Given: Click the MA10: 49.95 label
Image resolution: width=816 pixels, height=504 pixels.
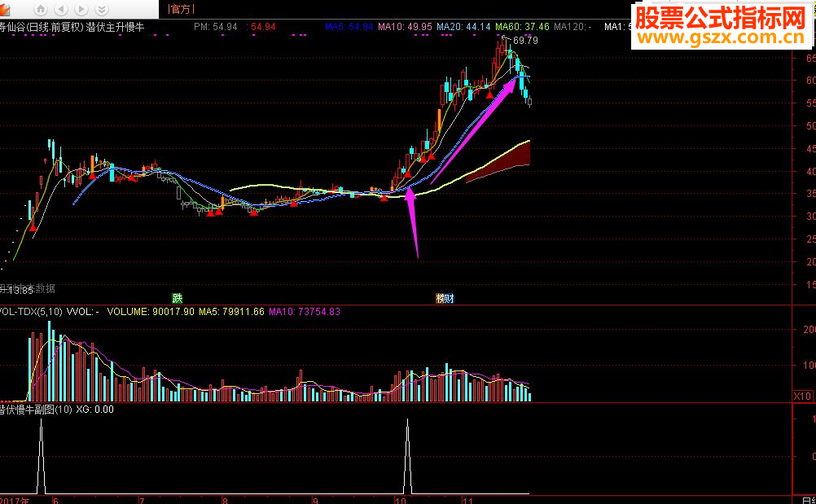Looking at the screenshot, I should 405,27.
